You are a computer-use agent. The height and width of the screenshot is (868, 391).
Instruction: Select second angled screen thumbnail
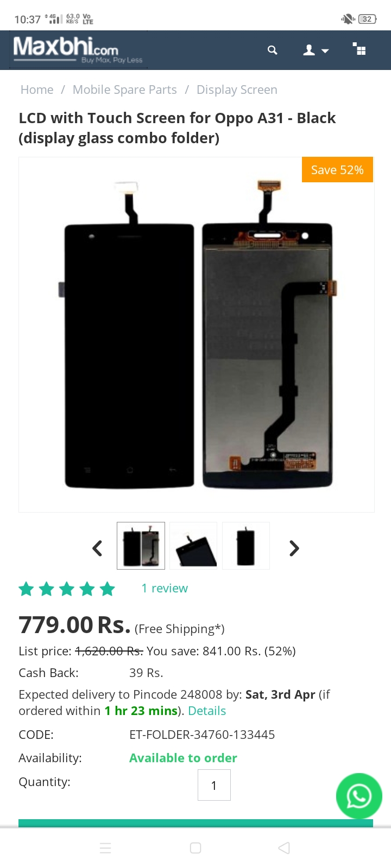(x=193, y=546)
